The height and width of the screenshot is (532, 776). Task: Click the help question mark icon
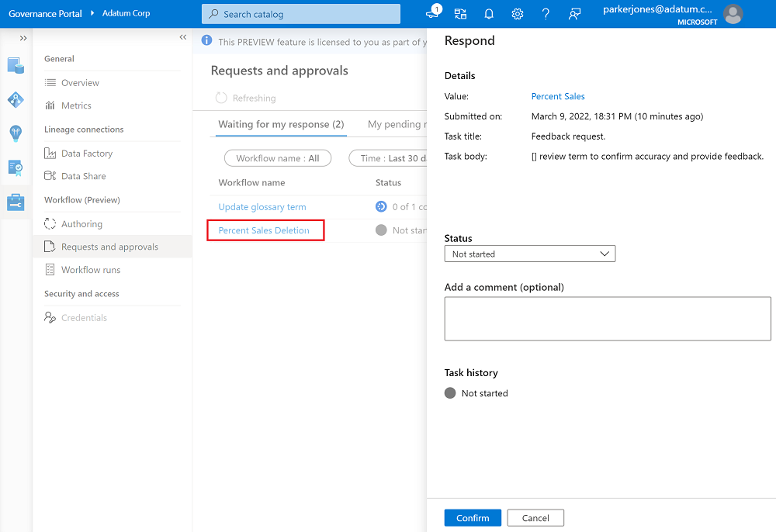coord(546,14)
